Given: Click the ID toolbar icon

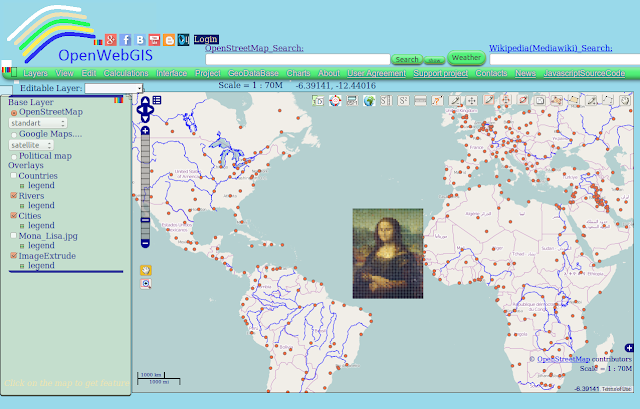Looking at the screenshot, I should point(318,100).
